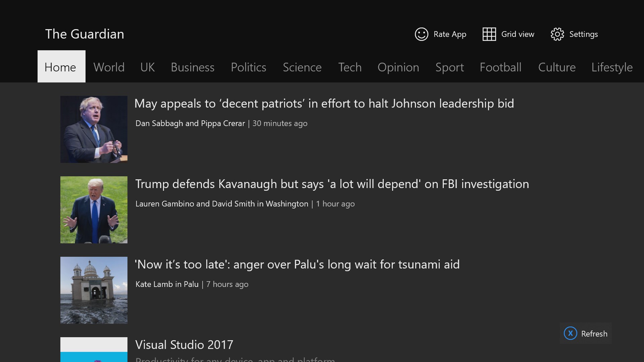This screenshot has width=644, height=362.
Task: Click the Rate App smiley icon
Action: [421, 34]
